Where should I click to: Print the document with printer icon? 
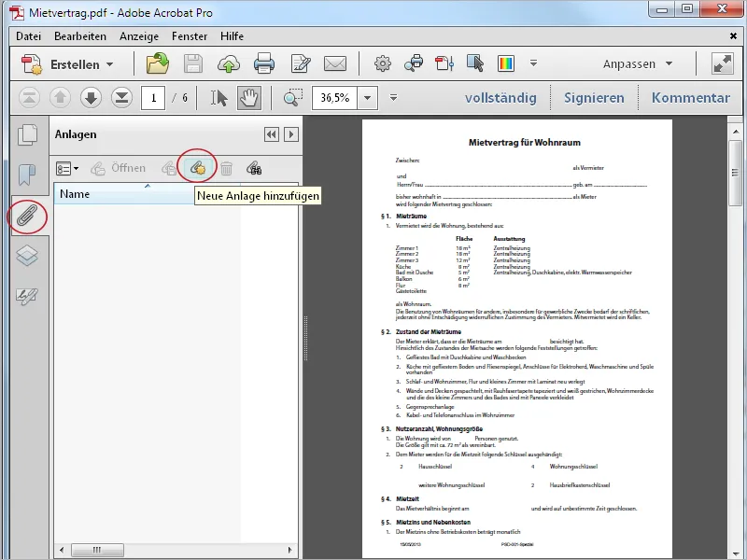(264, 63)
